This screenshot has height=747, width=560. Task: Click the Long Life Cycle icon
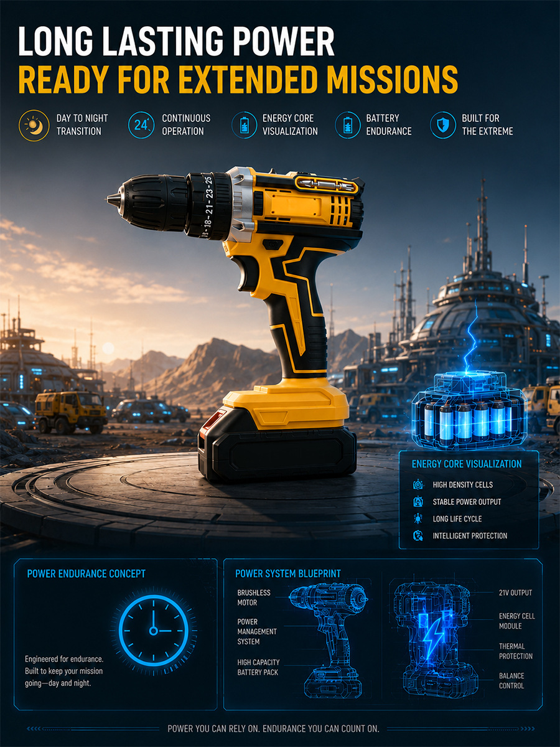(x=418, y=519)
